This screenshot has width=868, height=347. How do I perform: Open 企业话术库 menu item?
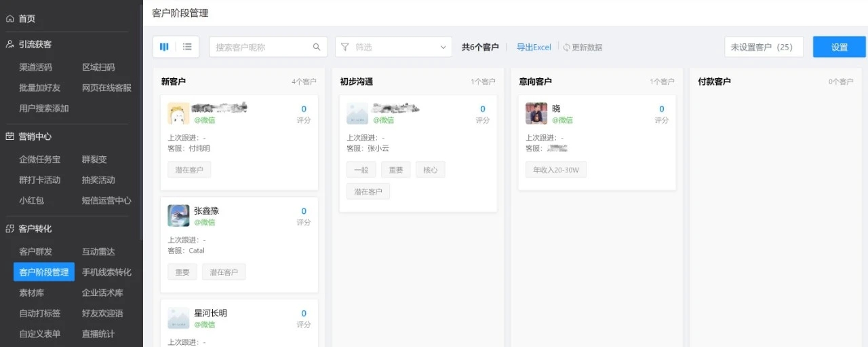tap(102, 293)
